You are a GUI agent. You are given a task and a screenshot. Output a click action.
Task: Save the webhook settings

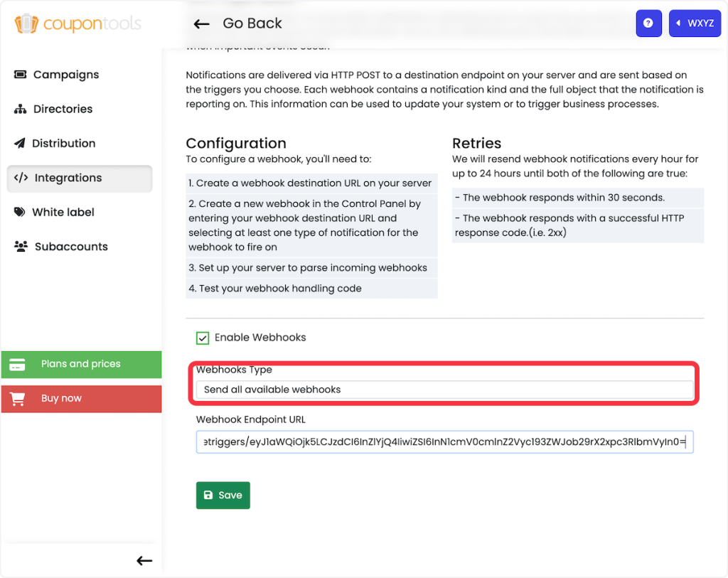223,496
